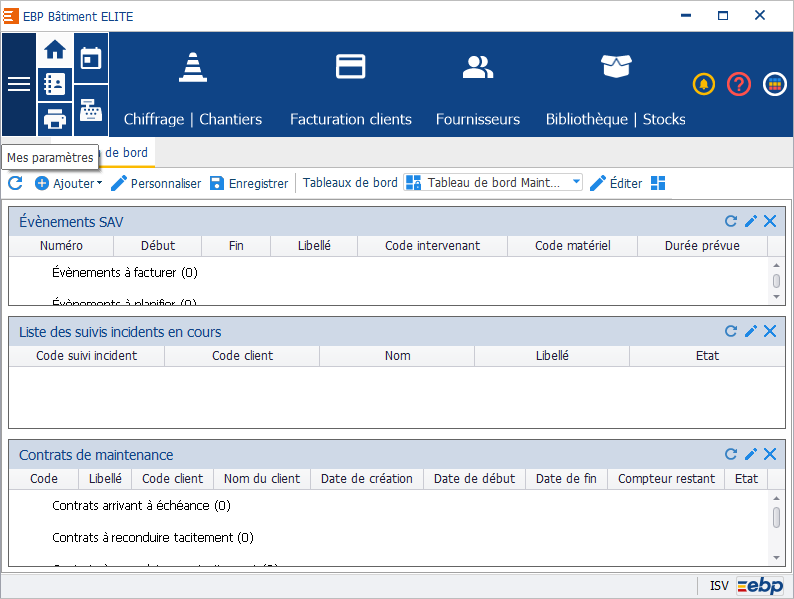Close the Contrats de maintenance panel
This screenshot has width=794, height=599.
pos(770,454)
